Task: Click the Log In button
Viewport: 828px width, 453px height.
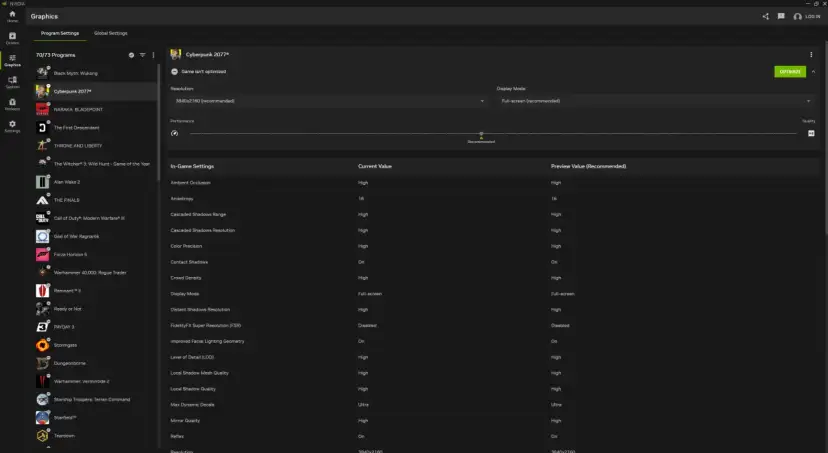Action: point(805,16)
